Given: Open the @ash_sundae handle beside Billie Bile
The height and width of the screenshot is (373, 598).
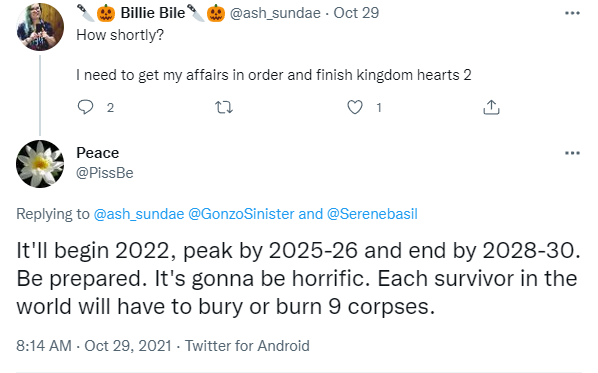Looking at the screenshot, I should [x=275, y=13].
